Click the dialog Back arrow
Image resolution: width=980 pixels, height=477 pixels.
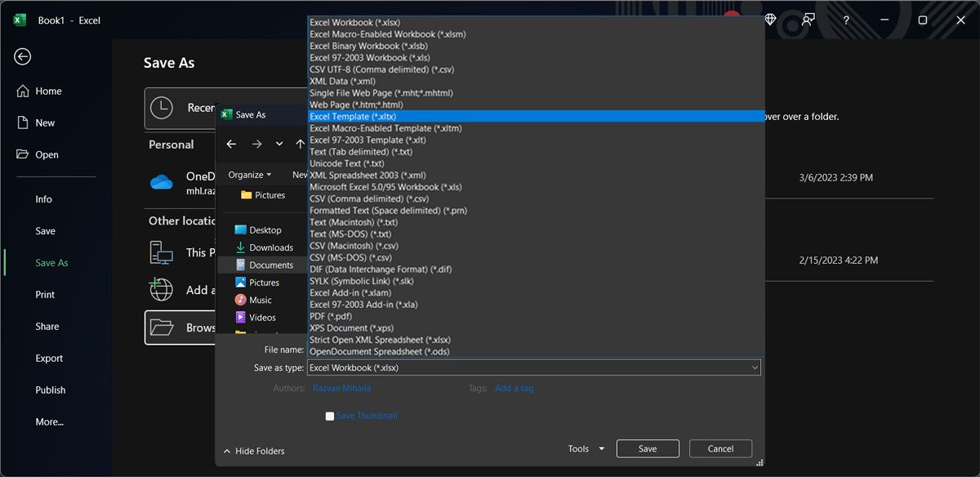231,144
